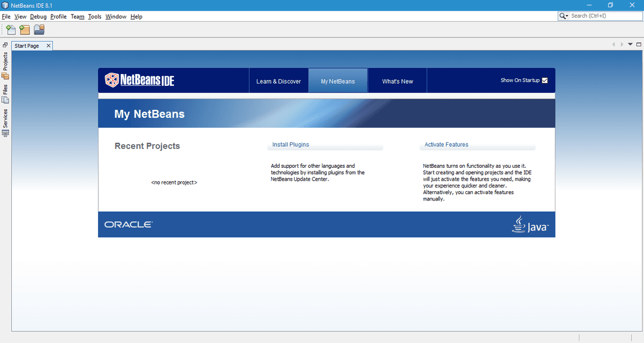644x343 pixels.
Task: Open the Files side panel
Action: pos(5,94)
